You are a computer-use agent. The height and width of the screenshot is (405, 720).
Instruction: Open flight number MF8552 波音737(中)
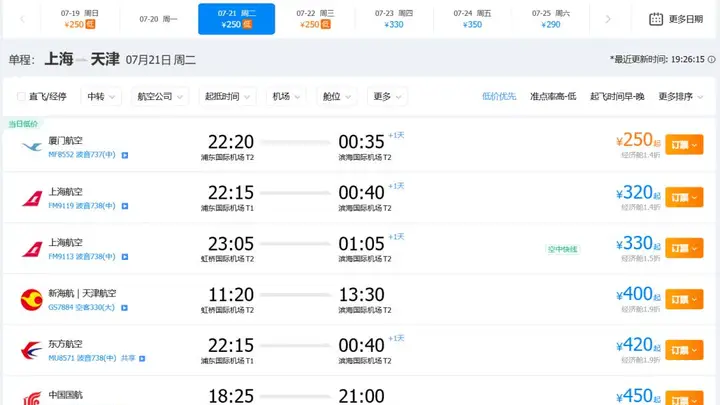click(82, 155)
